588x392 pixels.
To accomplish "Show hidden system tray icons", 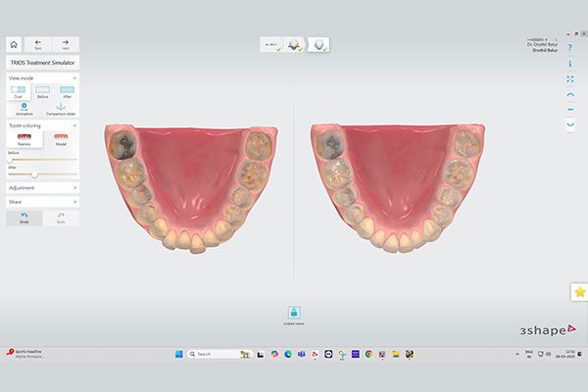I will click(517, 354).
